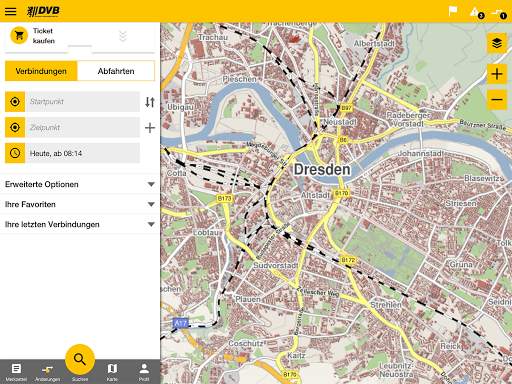Open the map layers selector
Image resolution: width=512 pixels, height=384 pixels.
pyautogui.click(x=497, y=43)
